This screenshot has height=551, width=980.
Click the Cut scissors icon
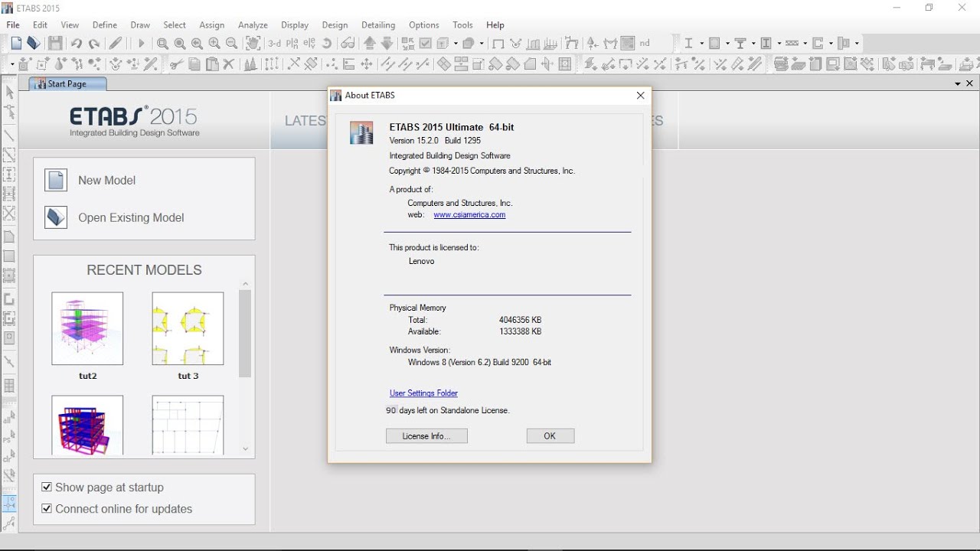[x=176, y=64]
